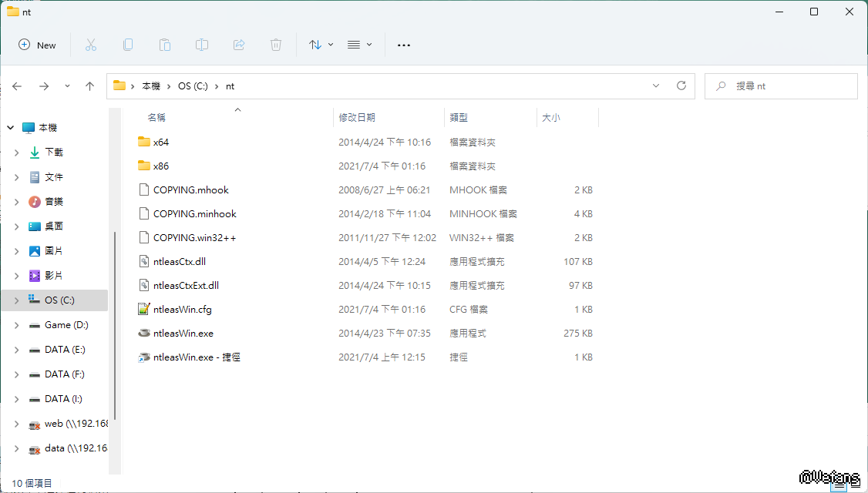Open the View layout options dropdown
This screenshot has width=868, height=493.
coord(359,45)
